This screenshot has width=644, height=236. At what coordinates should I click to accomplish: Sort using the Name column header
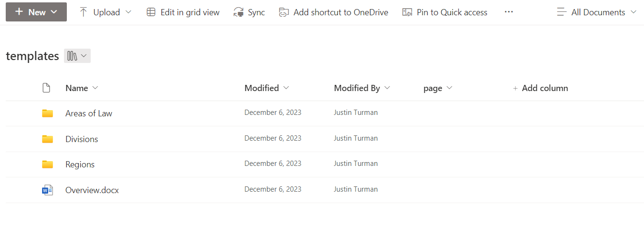click(77, 88)
